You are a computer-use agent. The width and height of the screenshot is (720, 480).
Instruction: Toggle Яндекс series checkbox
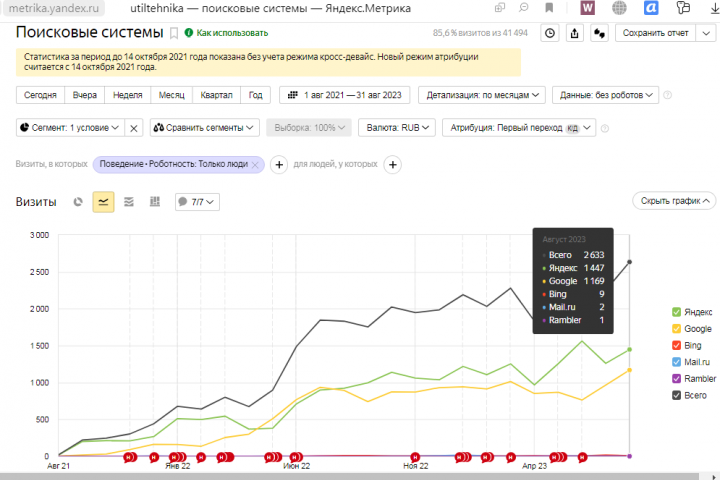(x=676, y=312)
